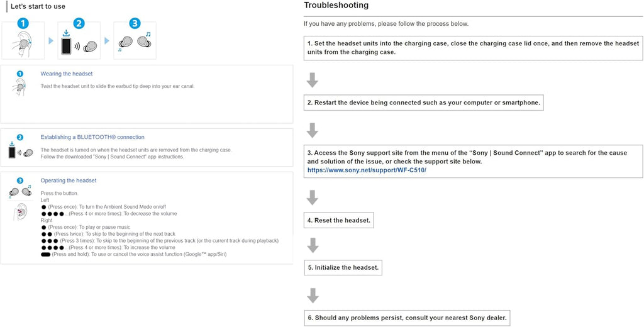Click the gray down arrow above the Sony dealer step
This screenshot has height=327, width=644.
312,296
